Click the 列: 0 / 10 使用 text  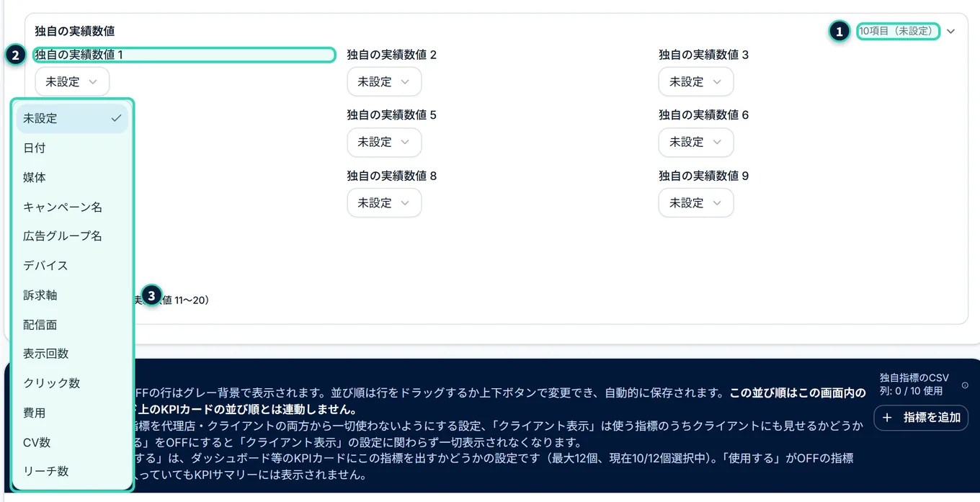pos(911,391)
